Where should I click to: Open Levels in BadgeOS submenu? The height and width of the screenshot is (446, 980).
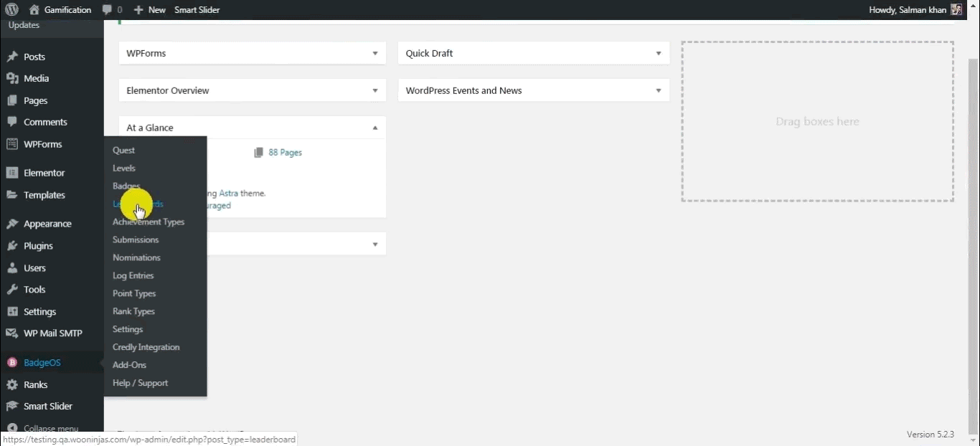pos(124,168)
